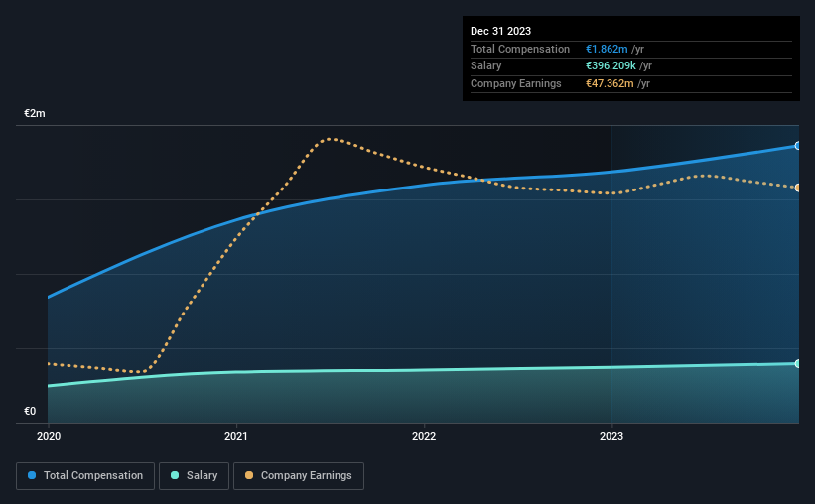Click the tooltip's Salary label
Screen dimensions: 815x504
486,66
